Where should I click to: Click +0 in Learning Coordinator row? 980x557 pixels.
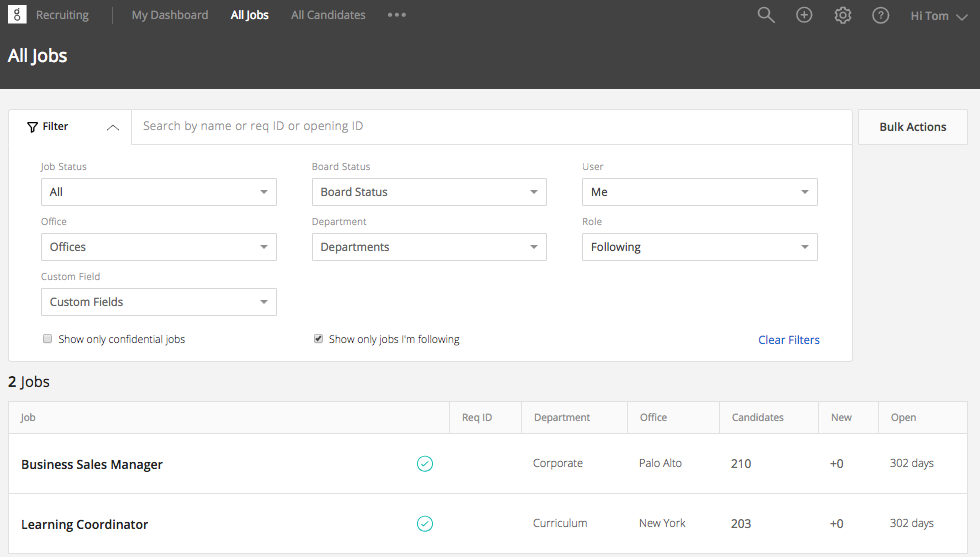point(836,524)
